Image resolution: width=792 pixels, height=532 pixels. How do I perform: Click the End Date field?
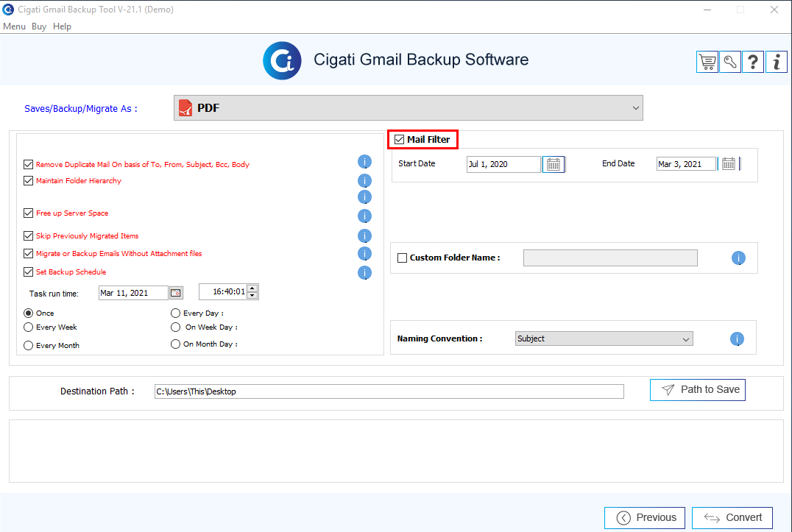coord(686,164)
